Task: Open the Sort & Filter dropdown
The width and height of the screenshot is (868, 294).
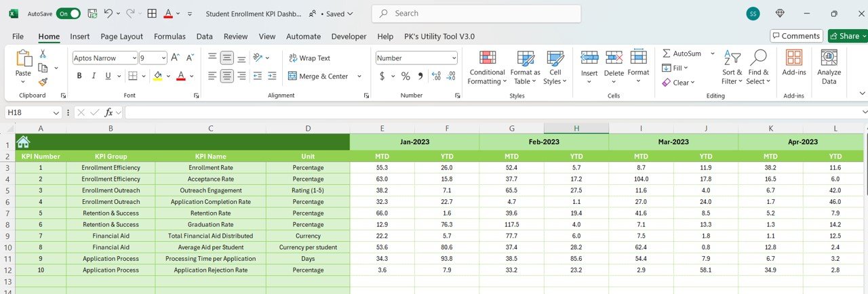Action: coord(732,67)
